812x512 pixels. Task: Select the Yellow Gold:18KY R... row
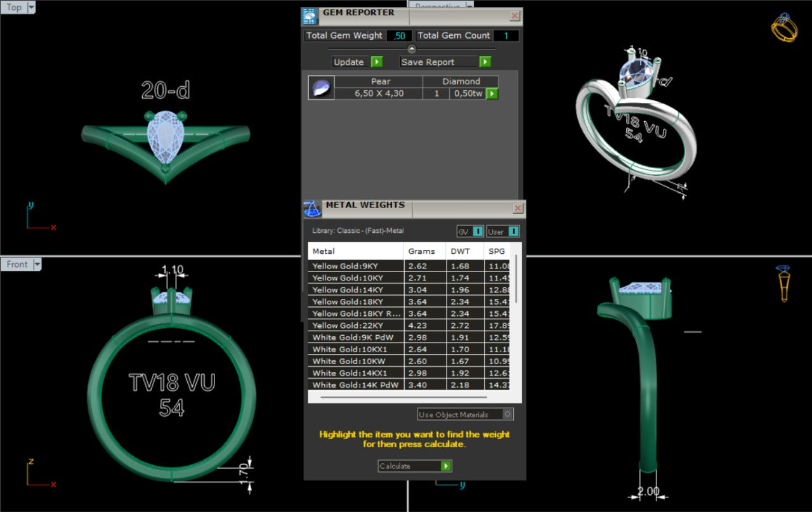click(x=410, y=313)
